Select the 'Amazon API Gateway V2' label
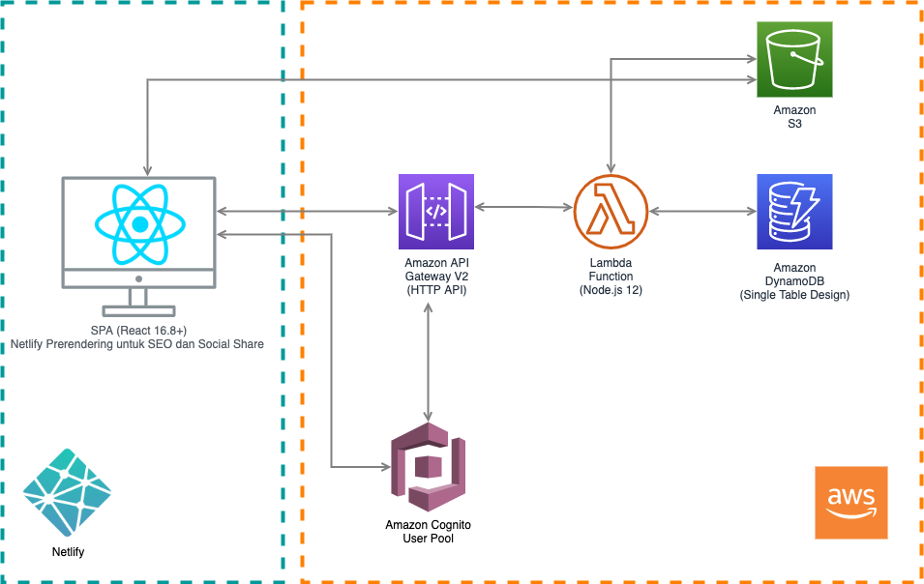 (435, 277)
